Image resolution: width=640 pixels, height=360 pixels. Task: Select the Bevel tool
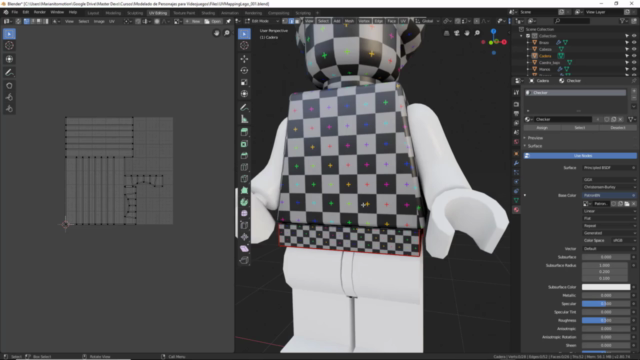[x=244, y=156]
